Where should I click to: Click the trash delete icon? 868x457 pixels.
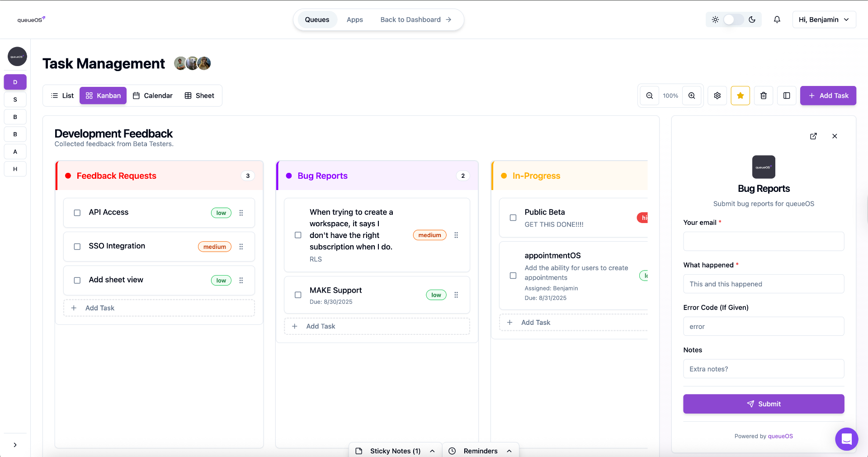coord(764,95)
